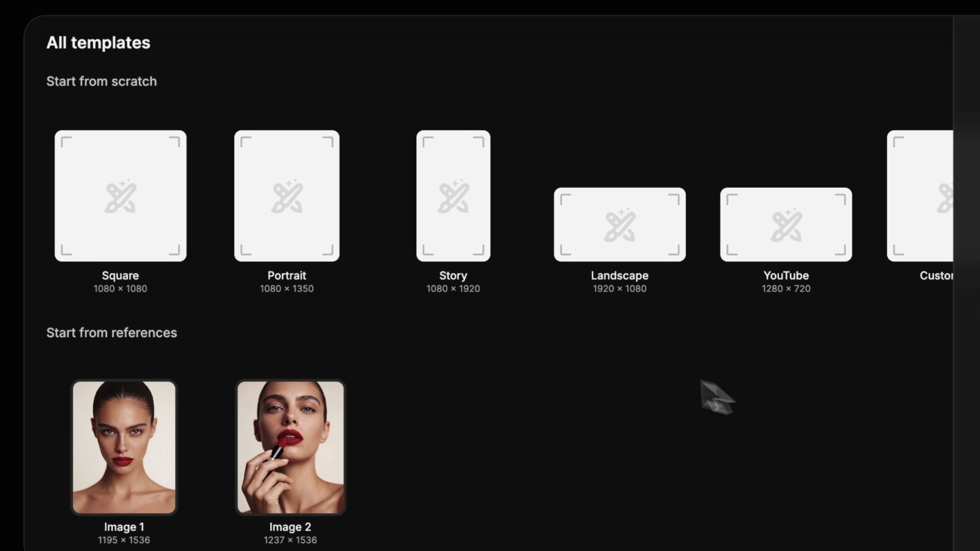Open reference Image 1 with slicked-back hair portrait
This screenshot has width=980, height=551.
124,447
